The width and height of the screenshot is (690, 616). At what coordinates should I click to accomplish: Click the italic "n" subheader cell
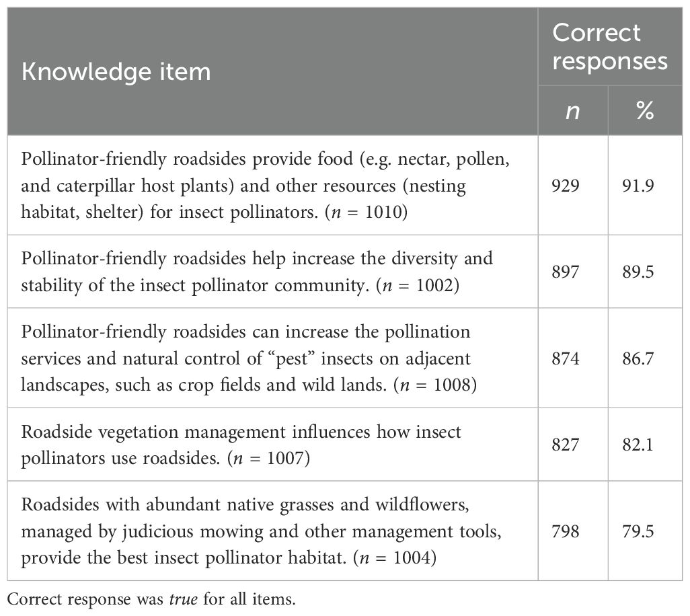click(572, 111)
